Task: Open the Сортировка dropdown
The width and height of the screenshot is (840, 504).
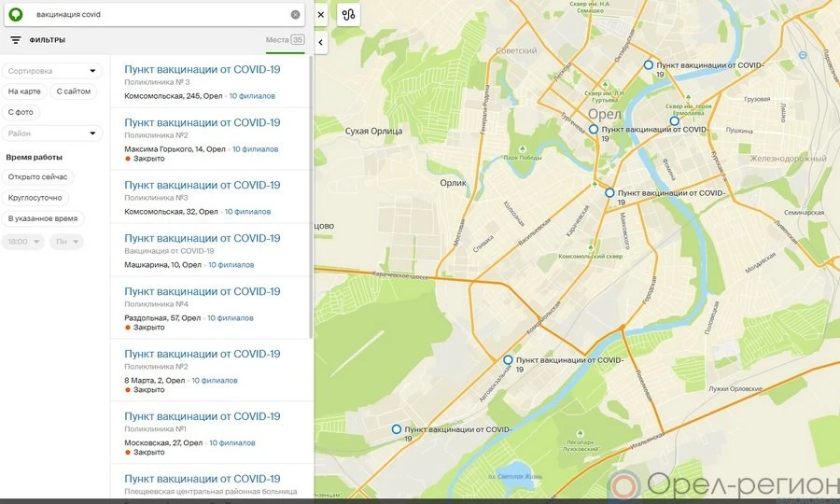Action: tap(53, 71)
